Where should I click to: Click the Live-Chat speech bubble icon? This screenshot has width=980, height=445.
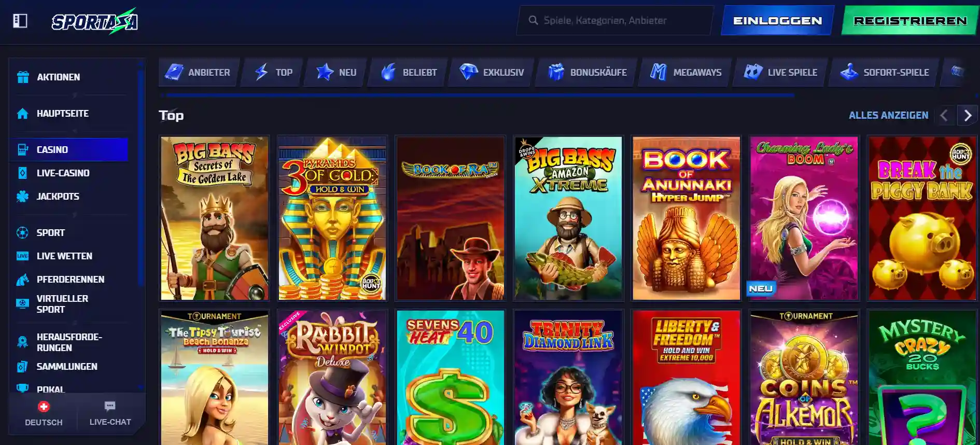(110, 406)
